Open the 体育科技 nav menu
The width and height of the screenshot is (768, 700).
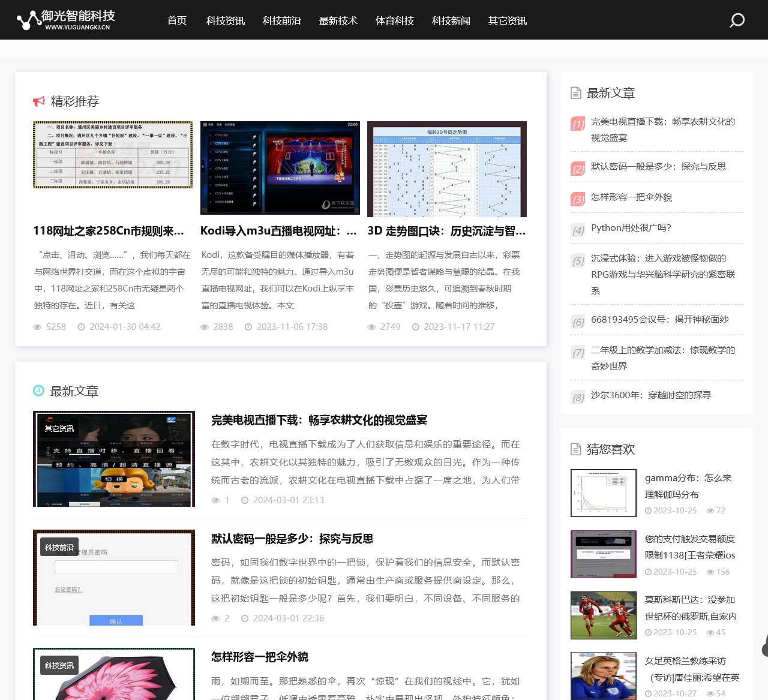pos(395,20)
